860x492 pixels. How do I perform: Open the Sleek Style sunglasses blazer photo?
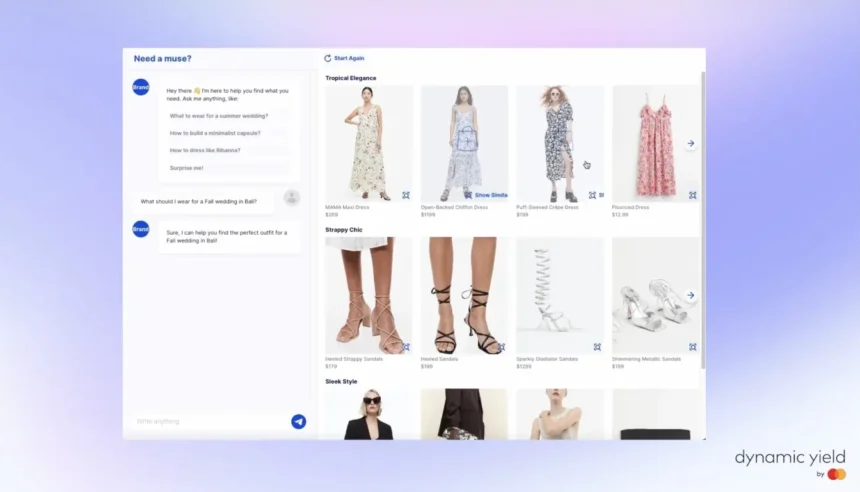(x=369, y=414)
